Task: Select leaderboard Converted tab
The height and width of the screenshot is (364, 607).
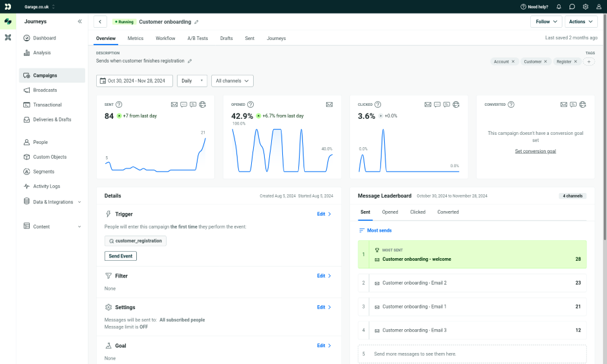Action: point(448,212)
